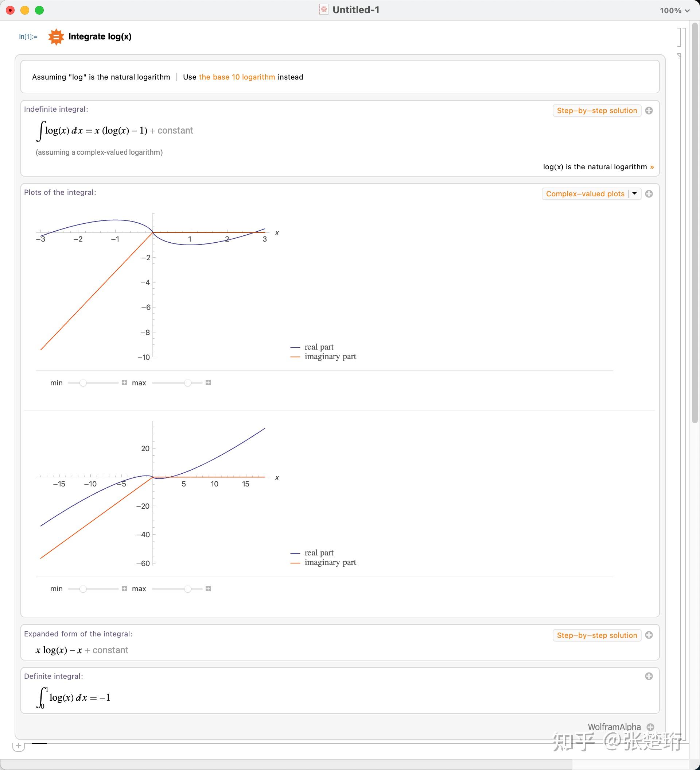Open the Complex-valued plots dropdown arrow
The height and width of the screenshot is (770, 700).
pyautogui.click(x=634, y=194)
